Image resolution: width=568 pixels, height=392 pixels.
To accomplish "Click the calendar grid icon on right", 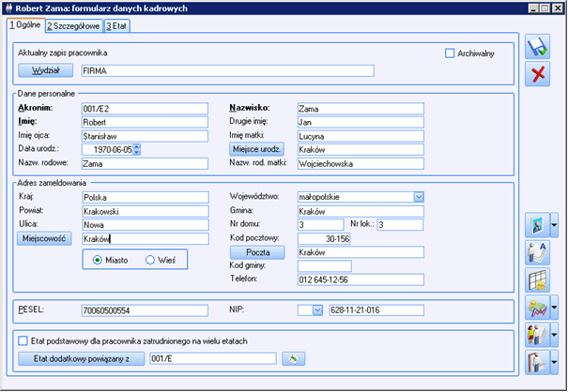I will [539, 279].
